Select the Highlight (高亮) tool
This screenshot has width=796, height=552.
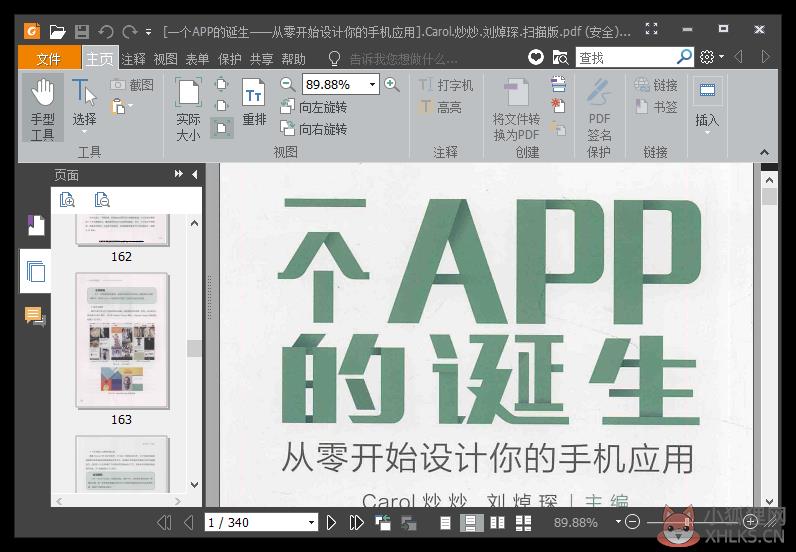point(440,107)
